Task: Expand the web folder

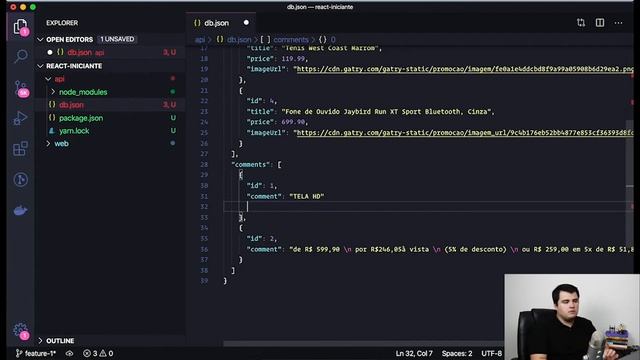Action: [x=48, y=144]
